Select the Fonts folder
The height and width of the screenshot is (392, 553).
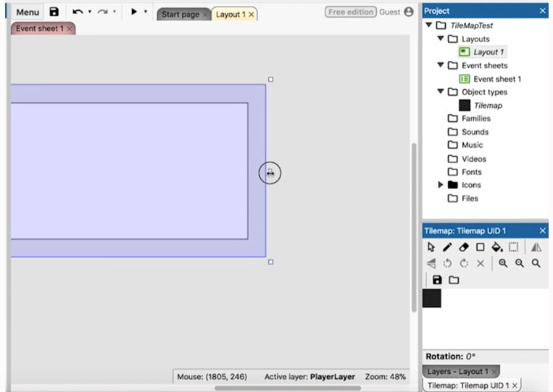[x=465, y=172]
